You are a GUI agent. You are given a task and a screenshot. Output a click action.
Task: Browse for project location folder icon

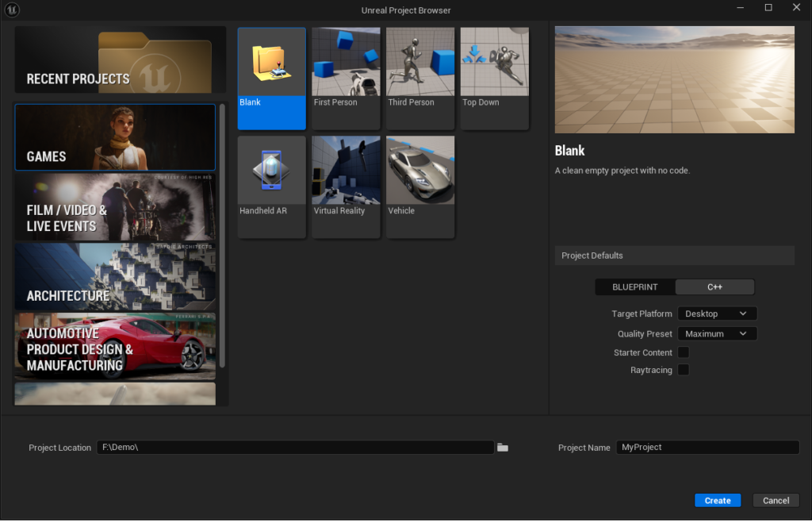(502, 448)
